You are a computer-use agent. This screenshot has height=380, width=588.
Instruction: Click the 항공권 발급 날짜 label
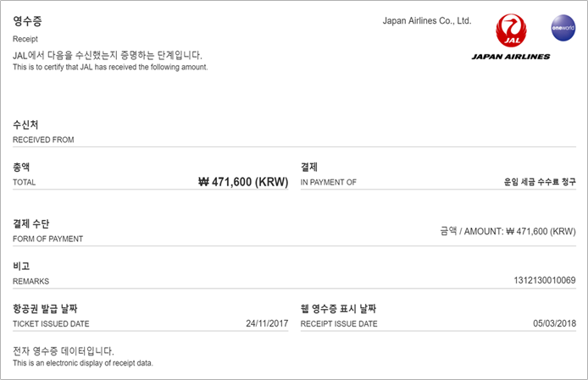point(45,309)
